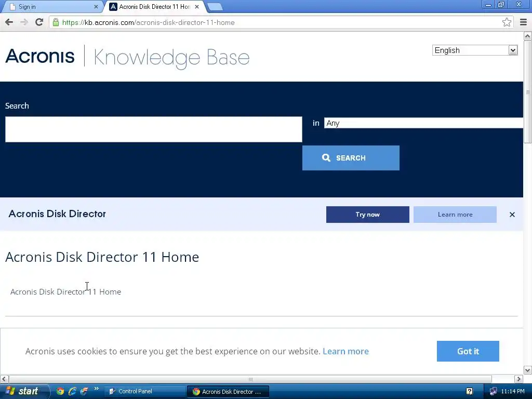Open the Windows start menu

pyautogui.click(x=24, y=391)
